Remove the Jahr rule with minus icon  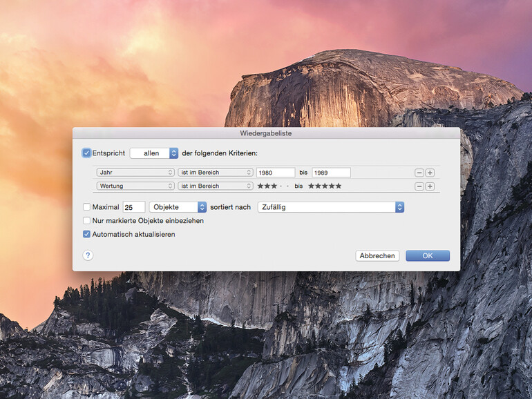coord(419,173)
